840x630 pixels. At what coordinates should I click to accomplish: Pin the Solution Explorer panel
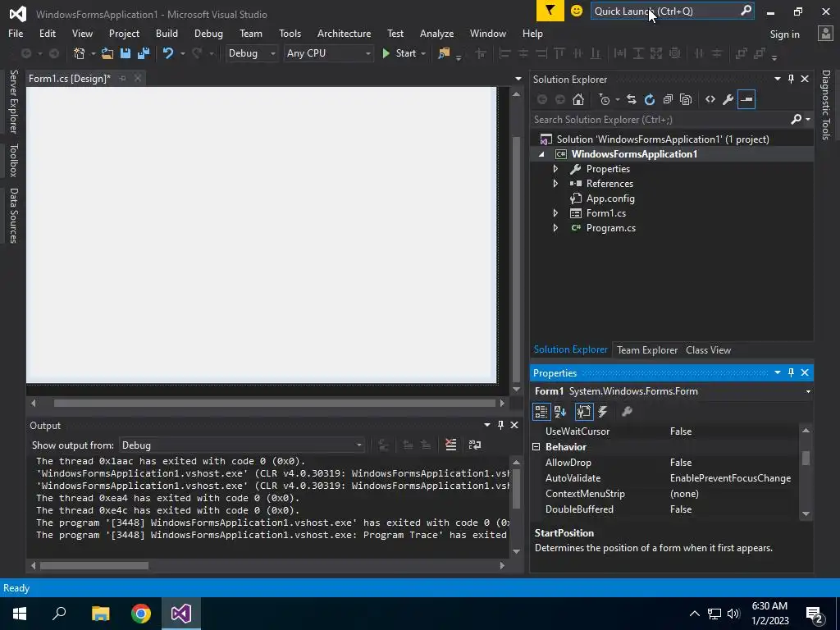pos(792,79)
